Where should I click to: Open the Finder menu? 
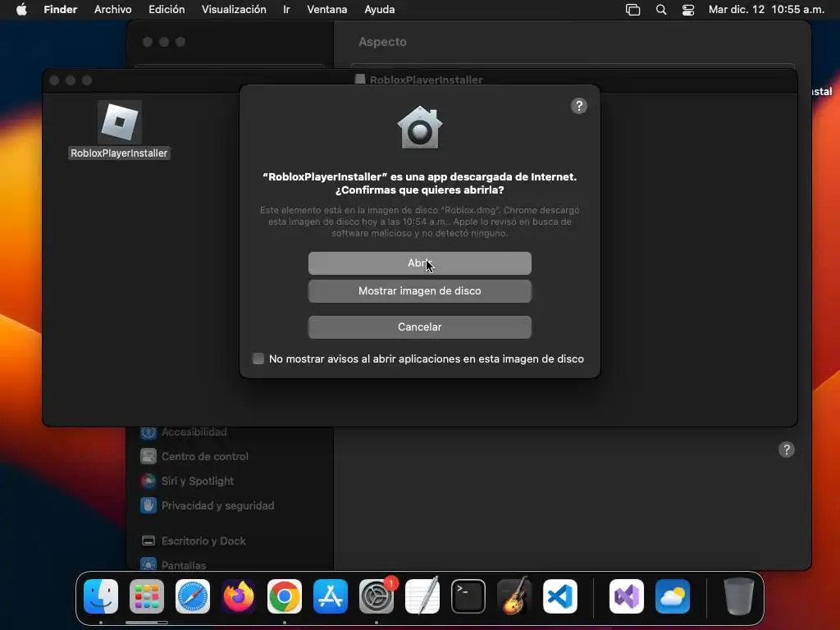point(61,10)
